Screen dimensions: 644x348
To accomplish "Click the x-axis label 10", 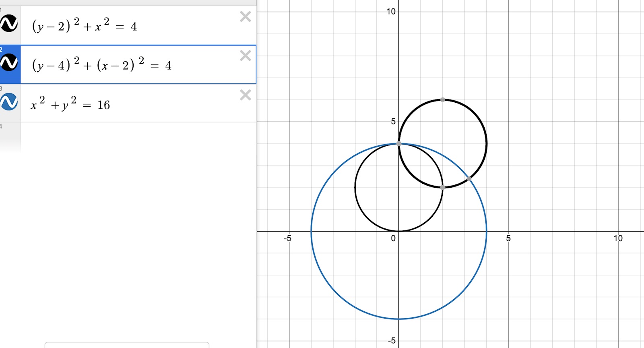I will point(618,238).
